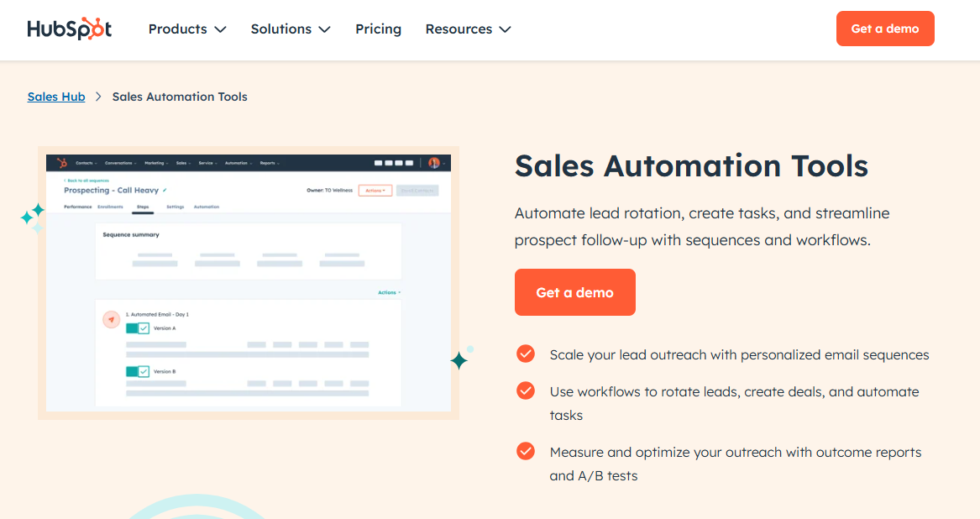
Task: Click the greyed-out button next to Actions
Action: click(417, 191)
